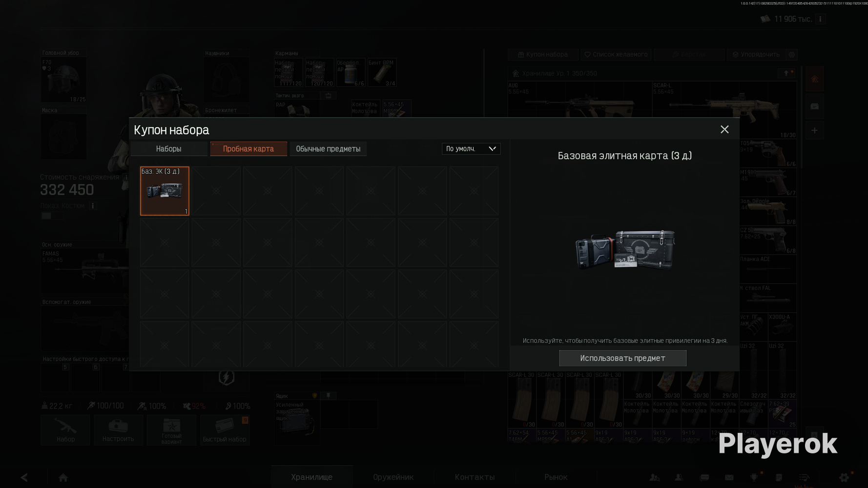Viewport: 868px width, 488px height.
Task: Open the Готовый вариант preset button
Action: [171, 430]
